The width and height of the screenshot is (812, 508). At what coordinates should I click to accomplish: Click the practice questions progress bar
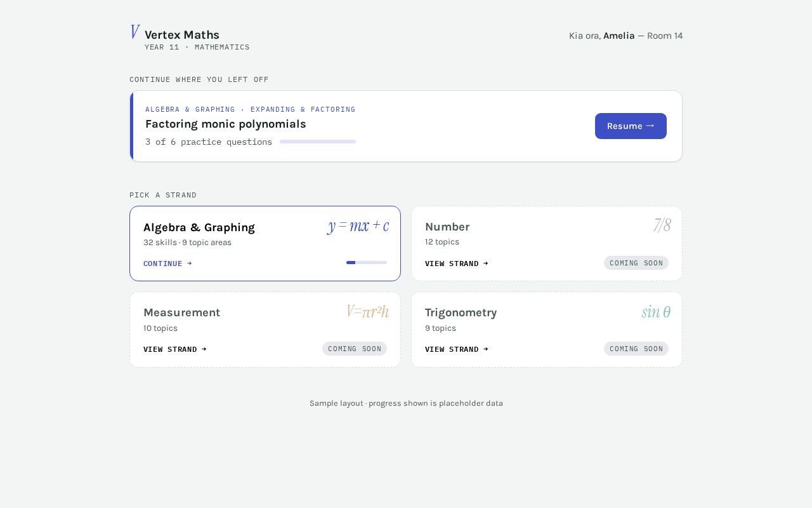coord(318,142)
